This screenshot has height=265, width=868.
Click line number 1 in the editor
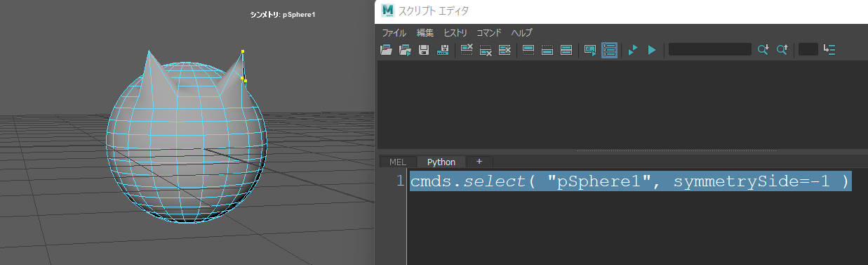(x=400, y=181)
